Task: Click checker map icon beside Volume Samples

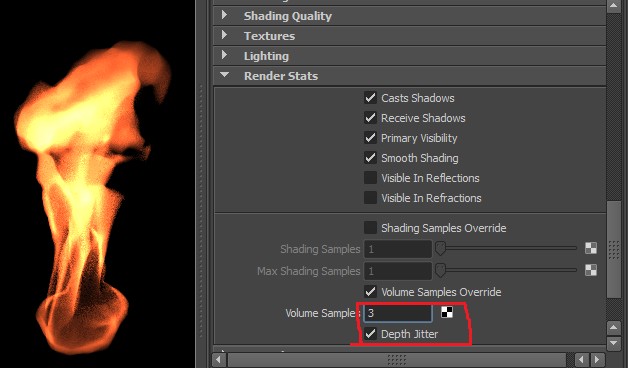Action: tap(447, 312)
